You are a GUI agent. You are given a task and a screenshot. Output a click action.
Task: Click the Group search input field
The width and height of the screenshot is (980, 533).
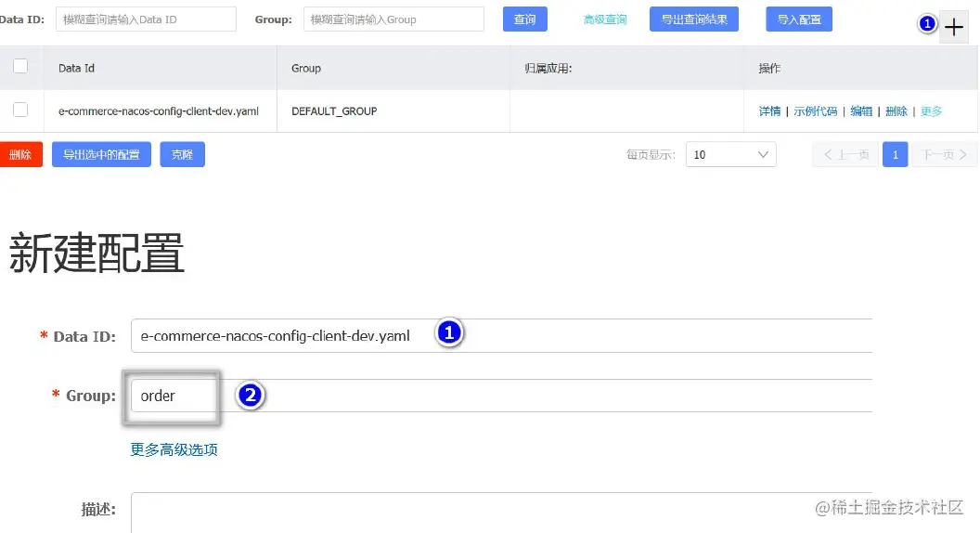click(393, 19)
